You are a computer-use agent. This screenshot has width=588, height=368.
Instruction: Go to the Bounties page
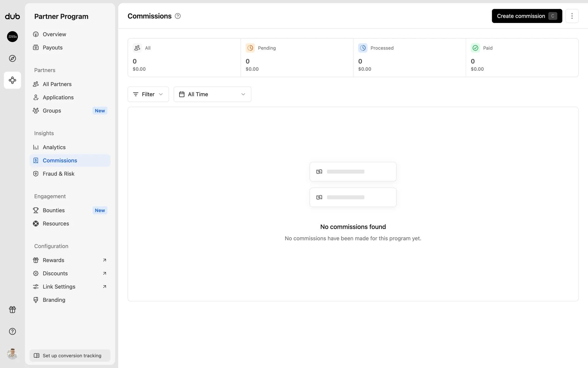[54, 210]
